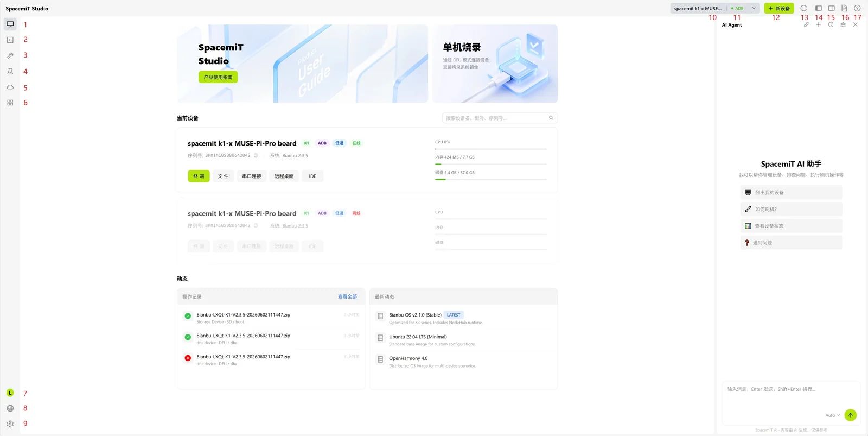
Task: Open AI Agent chat history clock icon
Action: (x=831, y=24)
